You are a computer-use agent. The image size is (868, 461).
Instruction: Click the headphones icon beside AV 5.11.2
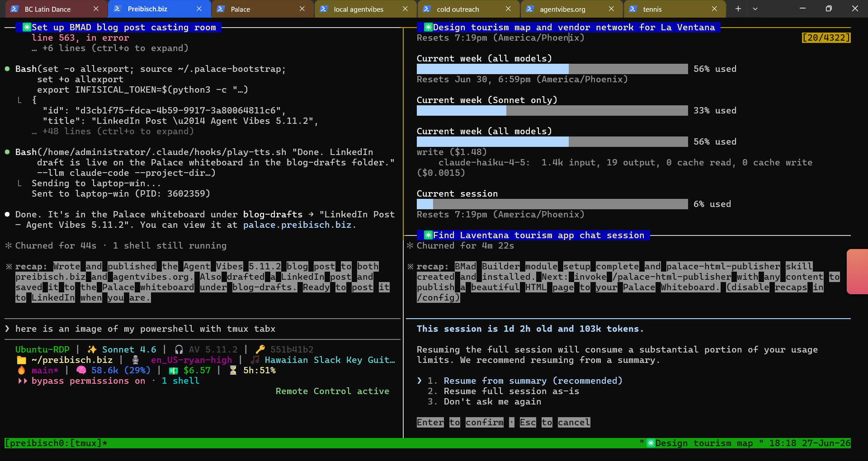179,349
